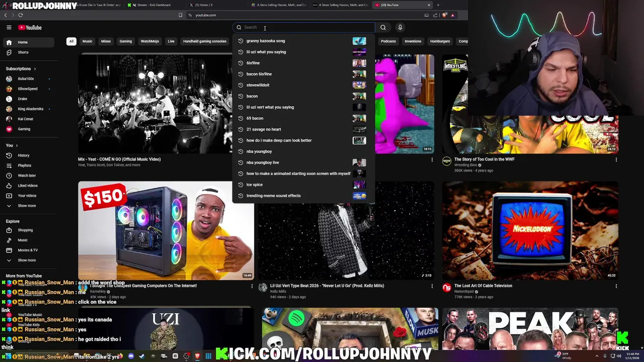Expand Show more under Explore
This screenshot has height=362, width=644.
[28, 260]
